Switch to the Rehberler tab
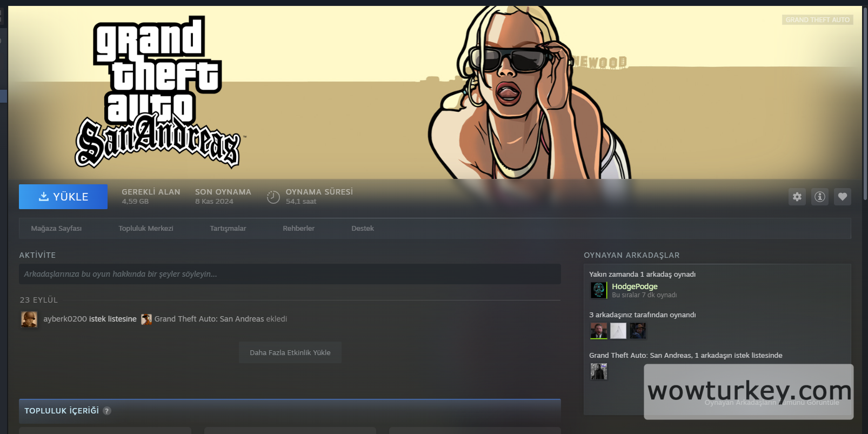The height and width of the screenshot is (434, 868). click(x=298, y=229)
